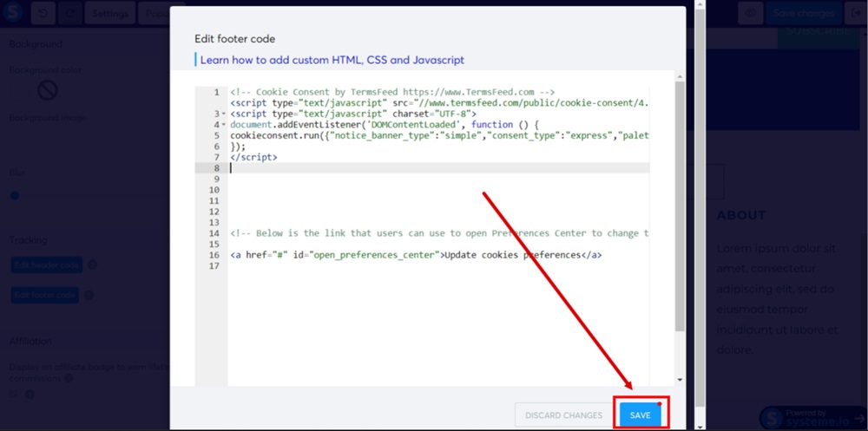868x431 pixels.
Task: Collapse the code fold at line 3
Action: point(224,114)
